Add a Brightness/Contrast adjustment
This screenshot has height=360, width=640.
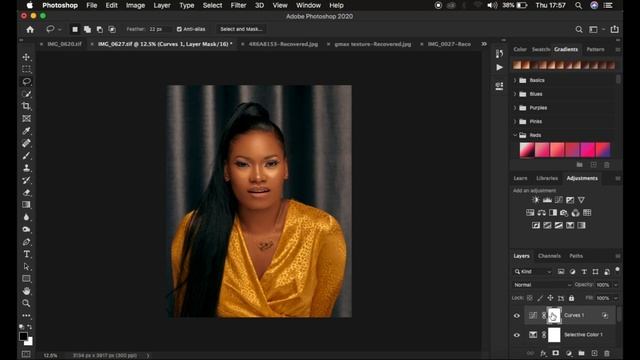pos(536,200)
